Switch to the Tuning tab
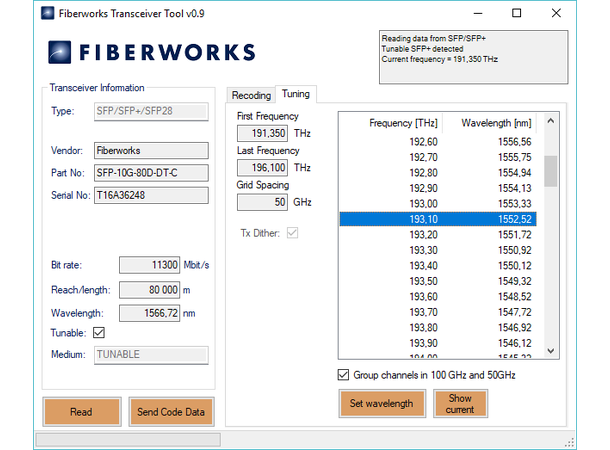The width and height of the screenshot is (610, 450). tap(296, 94)
